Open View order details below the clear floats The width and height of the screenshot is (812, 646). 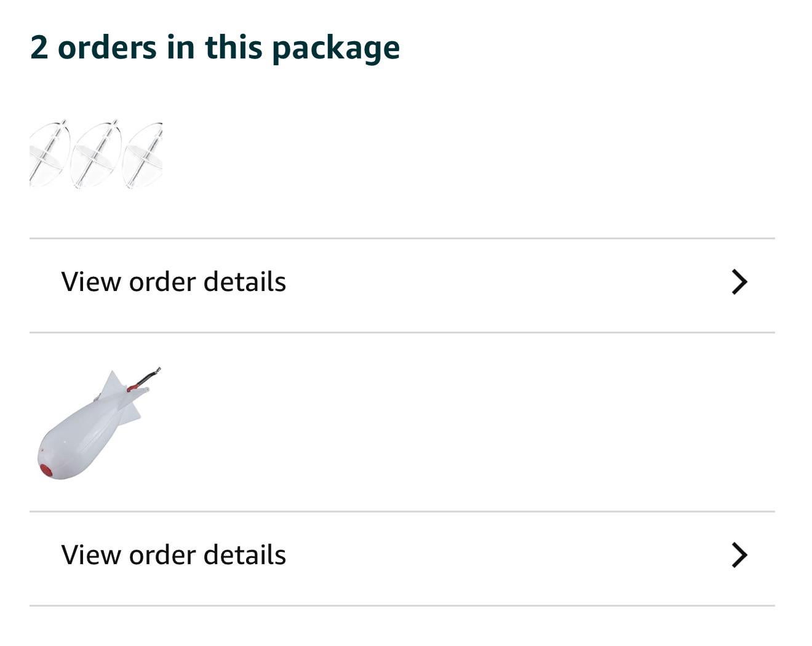click(173, 282)
